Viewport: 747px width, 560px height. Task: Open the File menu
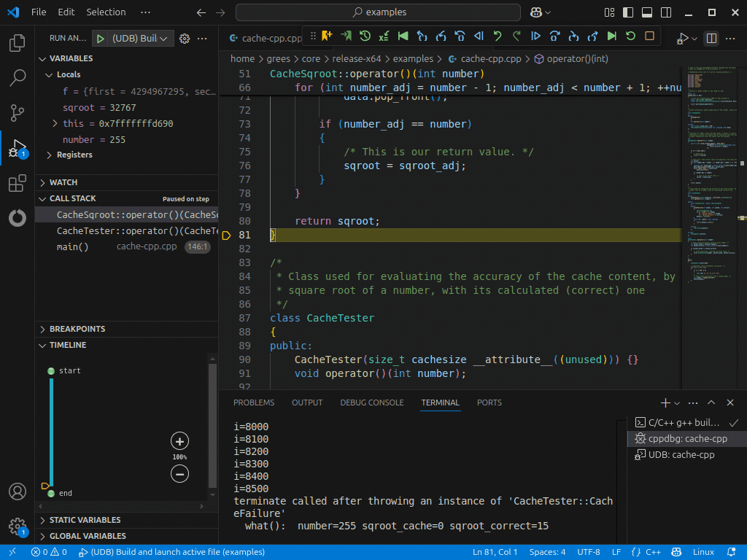(39, 12)
